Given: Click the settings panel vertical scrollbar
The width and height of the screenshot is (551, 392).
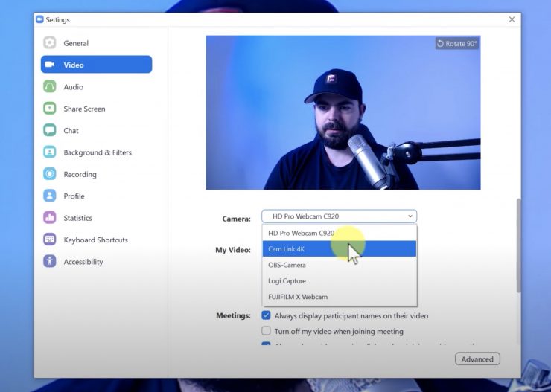Looking at the screenshot, I should coord(517,245).
